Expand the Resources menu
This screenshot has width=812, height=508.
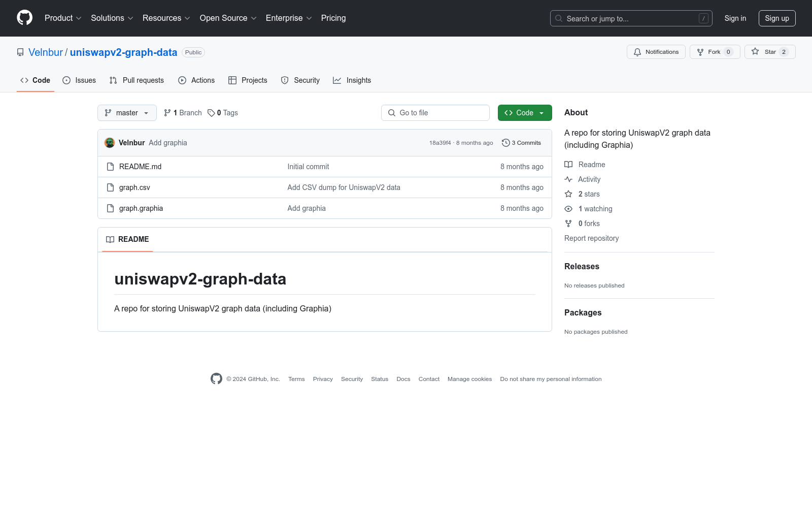[x=166, y=18]
